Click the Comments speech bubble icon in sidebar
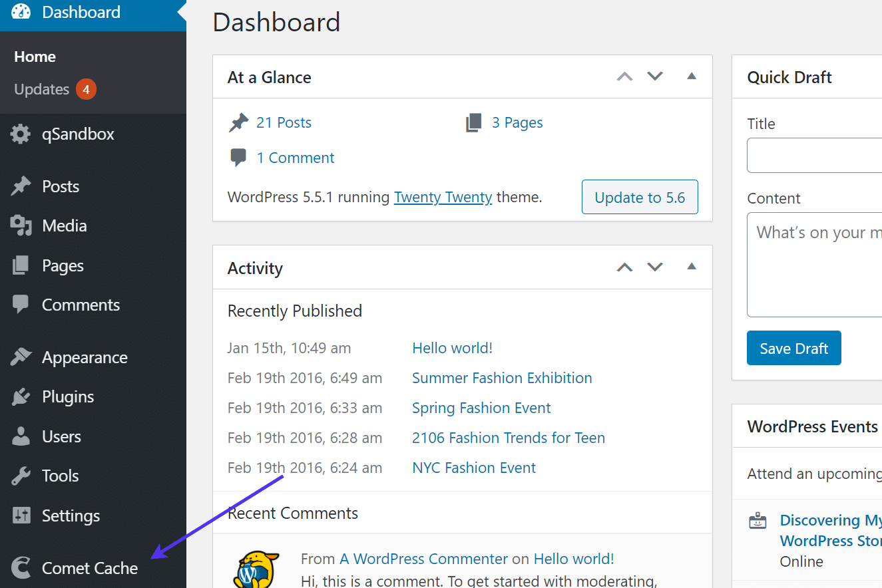 (x=21, y=305)
